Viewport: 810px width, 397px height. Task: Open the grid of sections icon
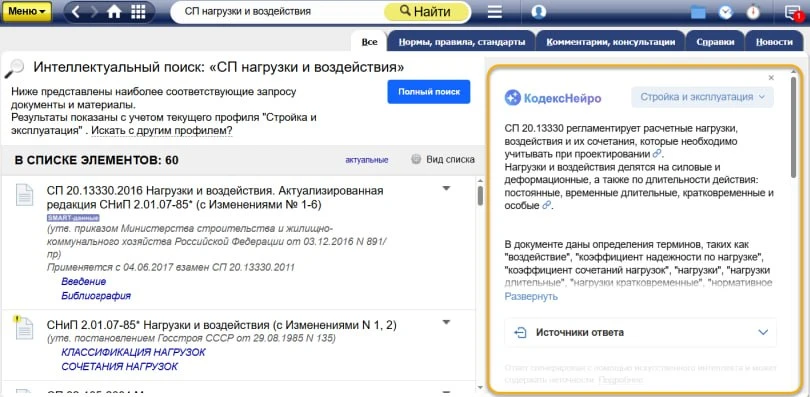pyautogui.click(x=138, y=11)
